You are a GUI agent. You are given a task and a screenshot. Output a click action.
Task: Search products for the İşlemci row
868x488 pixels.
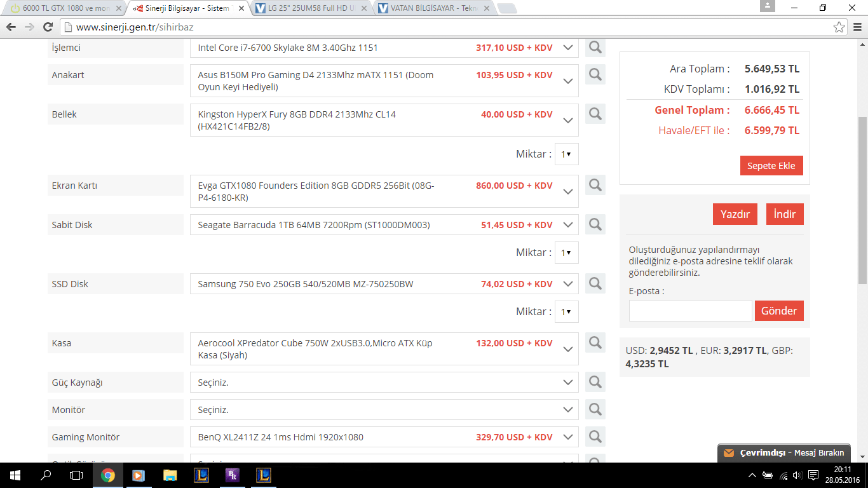(595, 48)
